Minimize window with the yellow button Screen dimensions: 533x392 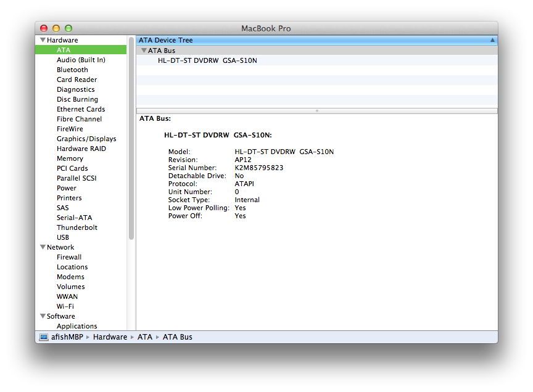coord(56,28)
